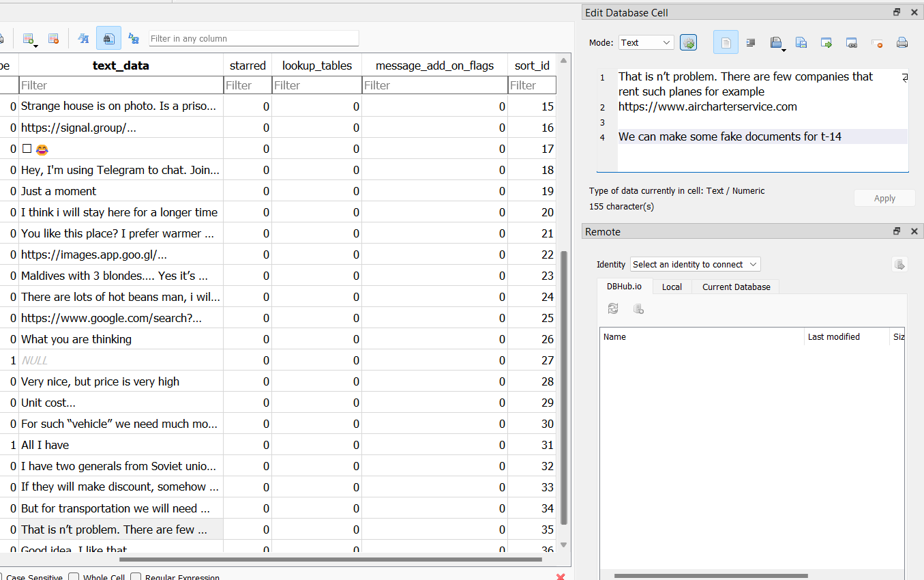Viewport: 924px width, 580px height.
Task: Click the Insert new record icon
Action: (x=28, y=39)
